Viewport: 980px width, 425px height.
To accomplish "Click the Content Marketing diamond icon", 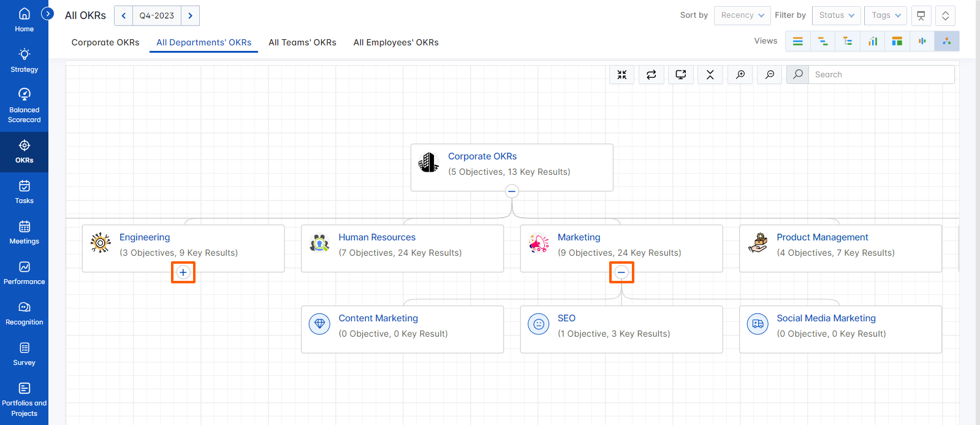I will [319, 324].
